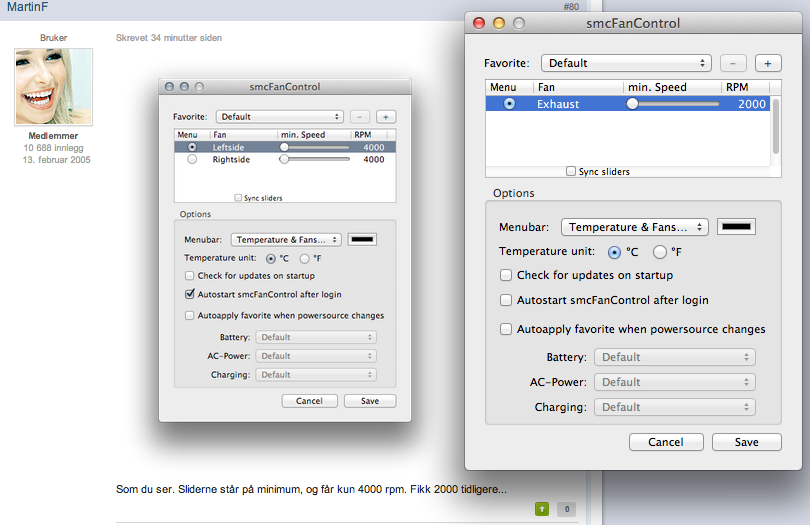Open Favorite dropdown in large smcFanControl window
The width and height of the screenshot is (810, 525).
coord(626,63)
